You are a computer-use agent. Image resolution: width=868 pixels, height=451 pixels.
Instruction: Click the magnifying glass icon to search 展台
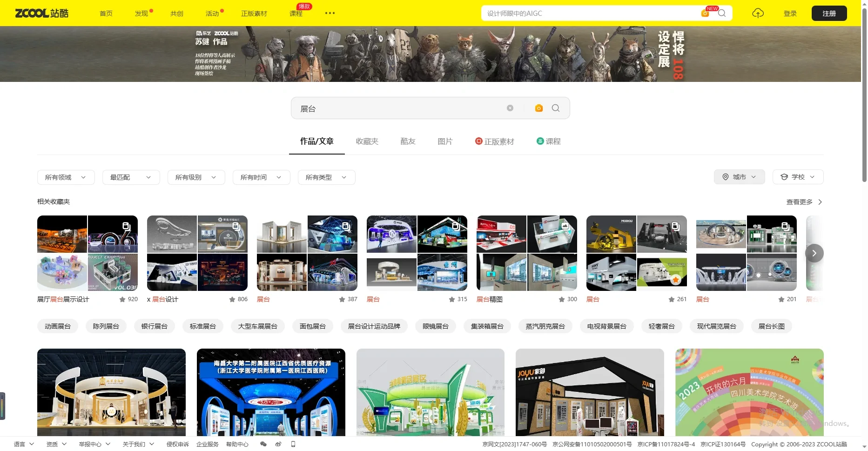pyautogui.click(x=556, y=108)
